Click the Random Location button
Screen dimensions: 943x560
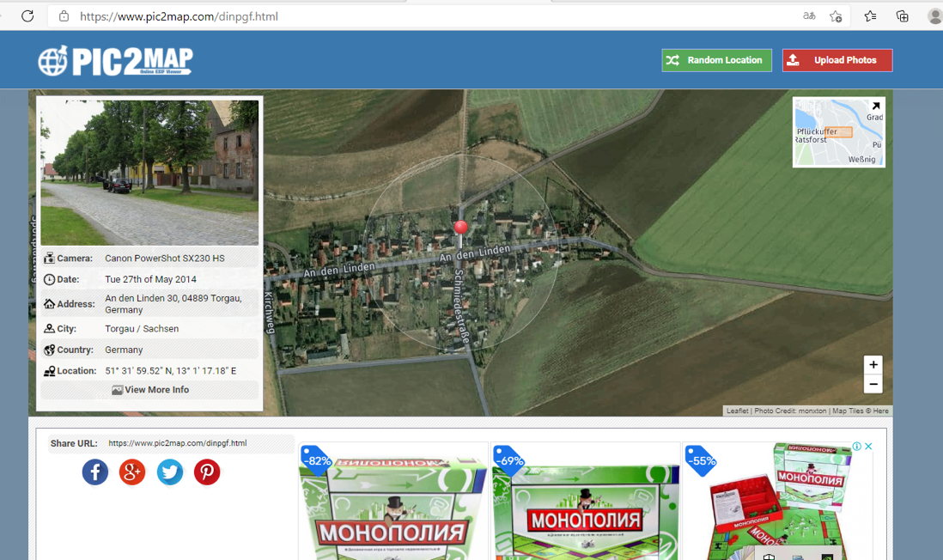[716, 60]
